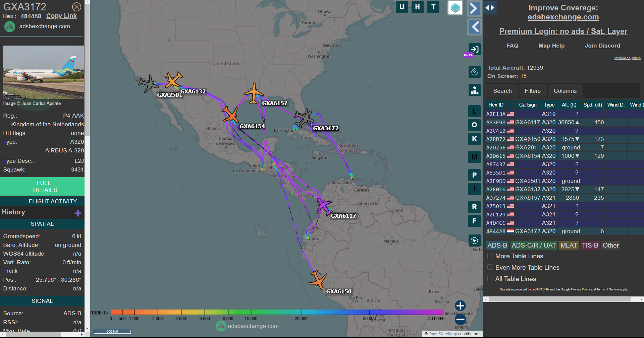This screenshot has height=338, width=644.
Task: Select GXA3172 grey aircraft icon near Florida
Action: tap(305, 118)
